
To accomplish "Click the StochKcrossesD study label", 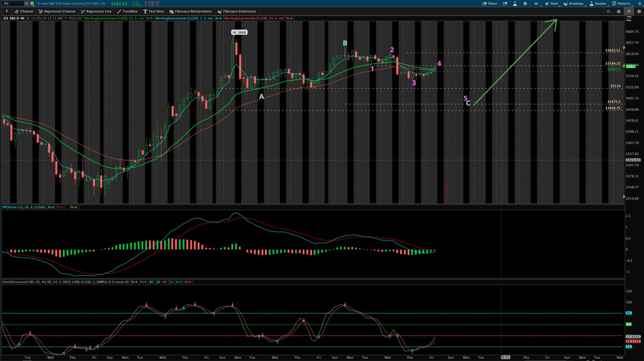I will (65, 281).
